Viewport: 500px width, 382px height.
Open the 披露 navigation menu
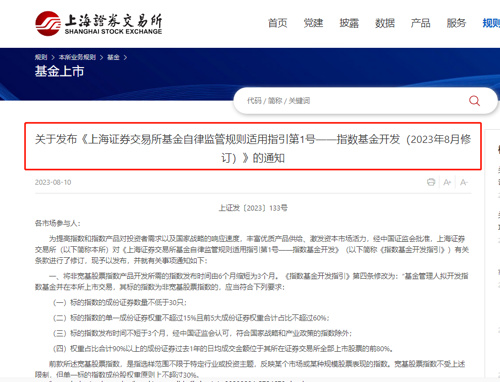pyautogui.click(x=349, y=23)
